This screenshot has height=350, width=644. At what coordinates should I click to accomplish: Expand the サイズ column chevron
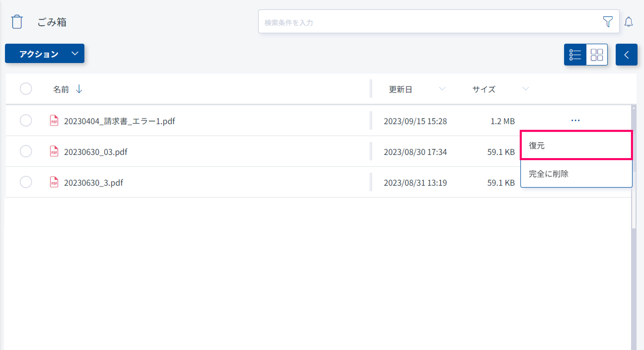525,89
